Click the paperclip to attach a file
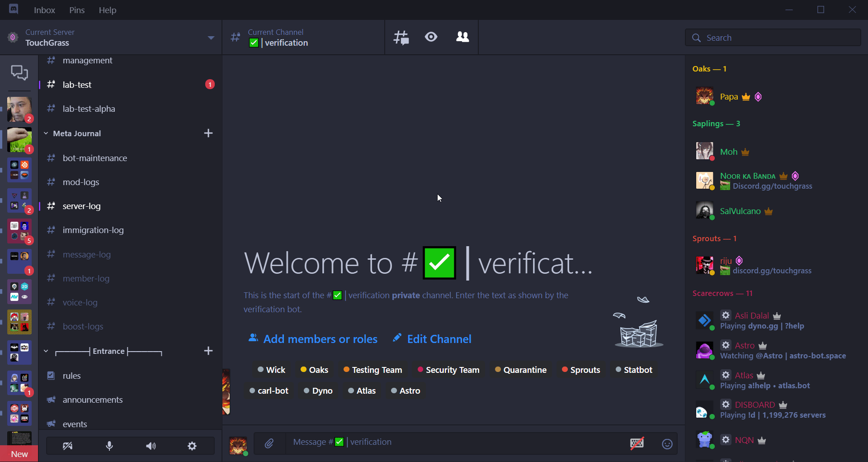This screenshot has height=462, width=868. pyautogui.click(x=270, y=443)
